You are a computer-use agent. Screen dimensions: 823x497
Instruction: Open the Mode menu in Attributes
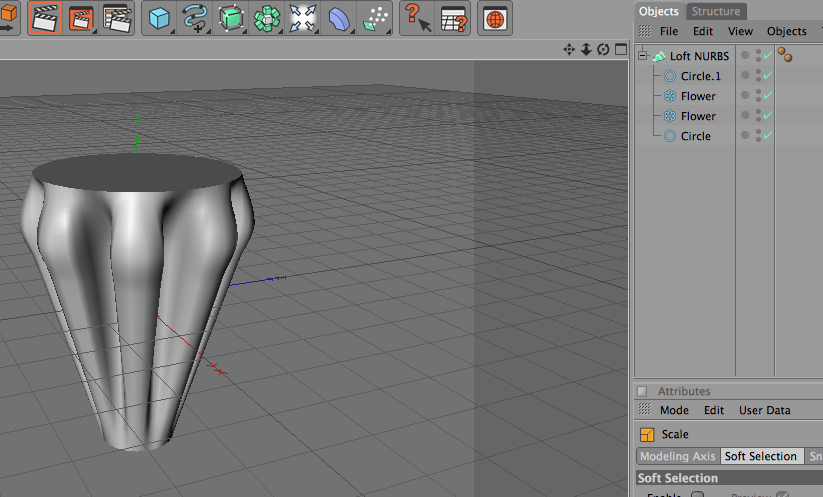coord(674,410)
